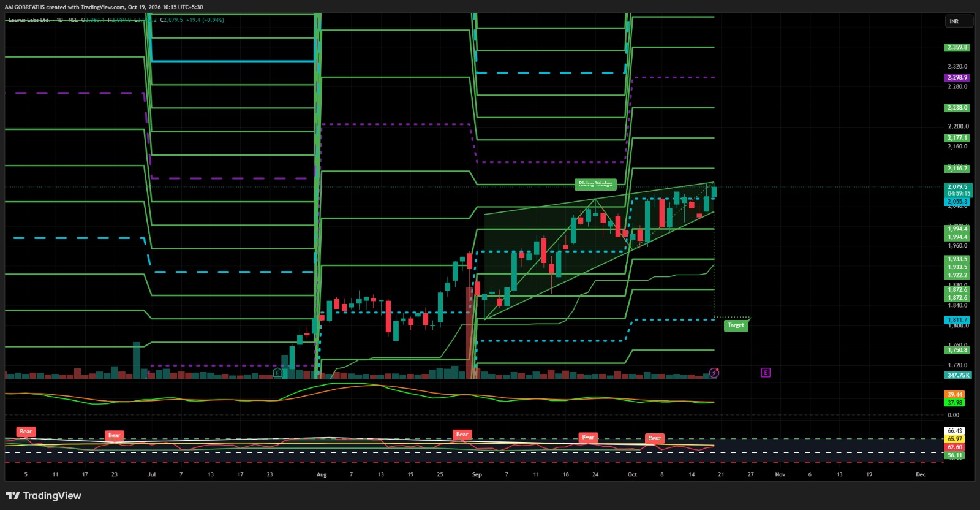This screenshot has height=510, width=980.
Task: Click the 2,238.0 green price label
Action: point(957,108)
